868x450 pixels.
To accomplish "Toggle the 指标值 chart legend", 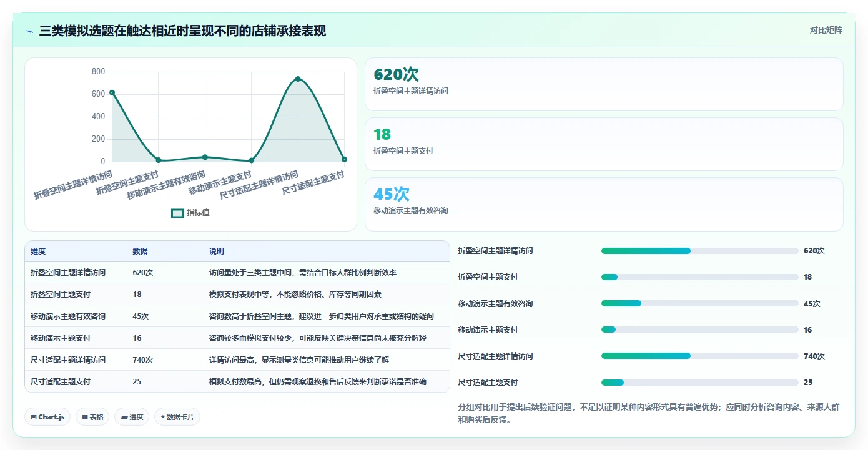I will coord(190,213).
